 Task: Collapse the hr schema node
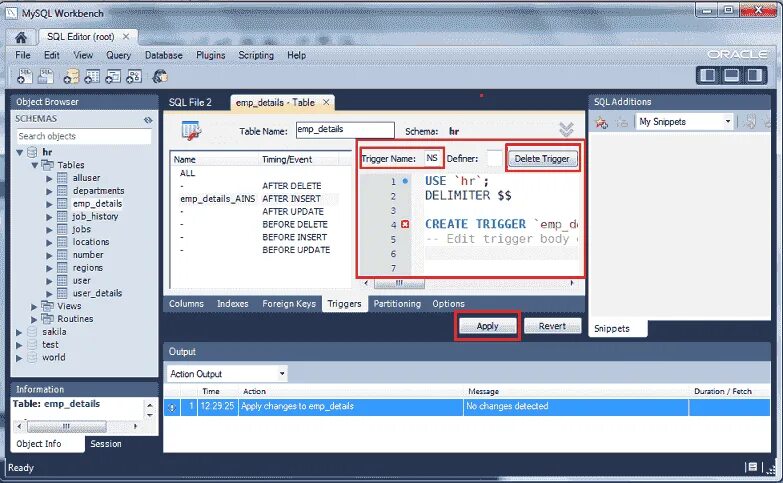point(20,152)
